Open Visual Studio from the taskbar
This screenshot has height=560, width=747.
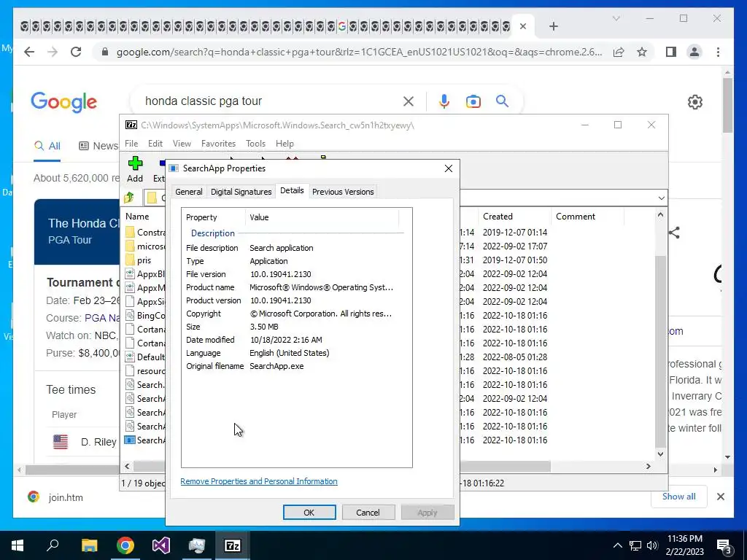click(x=161, y=545)
